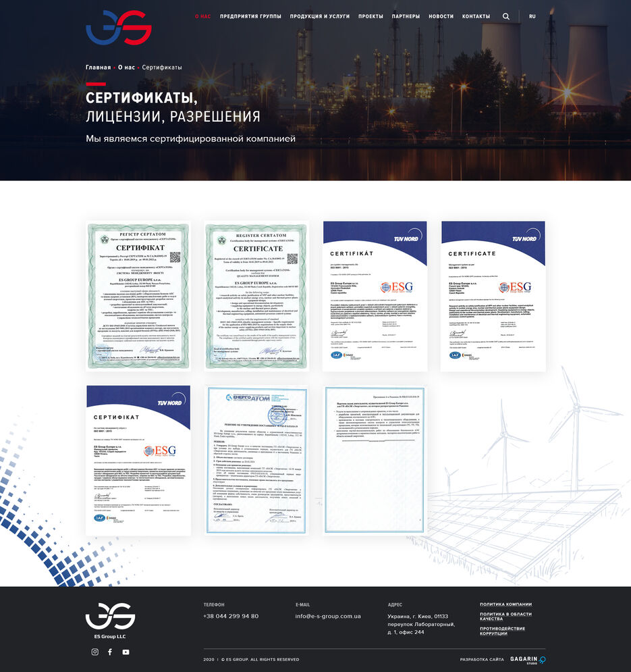This screenshot has height=672, width=631.
Task: Click the info@e-s-group.com.ua email address
Action: (328, 616)
